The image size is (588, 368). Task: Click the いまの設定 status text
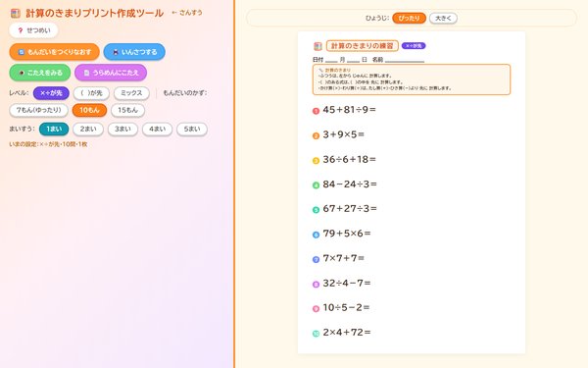pos(48,144)
